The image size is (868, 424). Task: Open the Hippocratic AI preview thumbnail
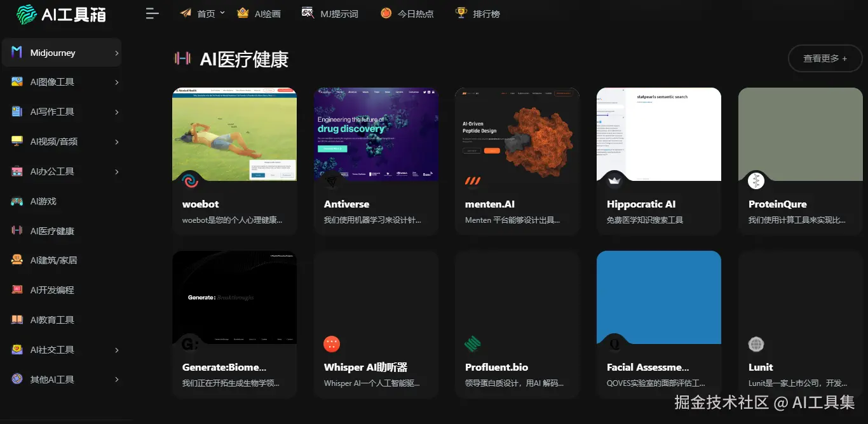[x=659, y=134]
